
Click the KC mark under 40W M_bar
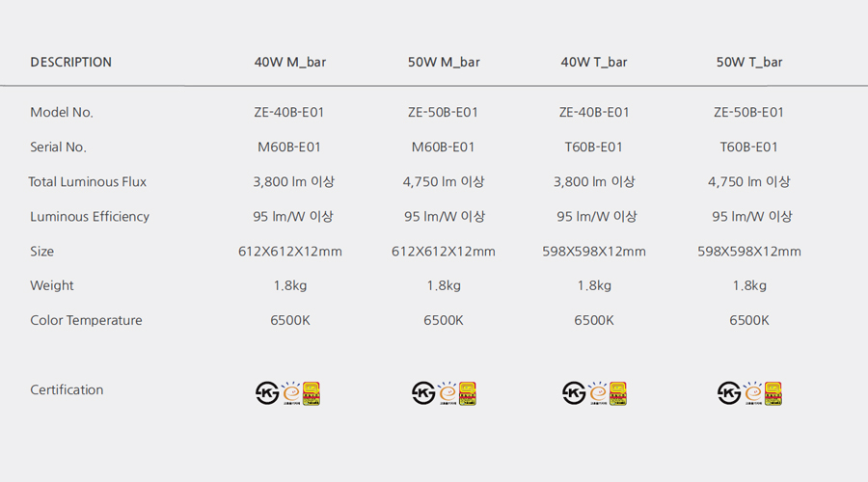coord(267,393)
